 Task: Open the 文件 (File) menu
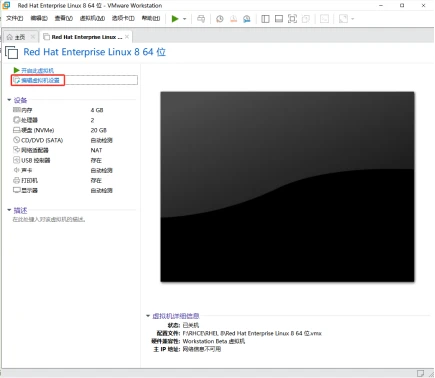click(x=15, y=18)
